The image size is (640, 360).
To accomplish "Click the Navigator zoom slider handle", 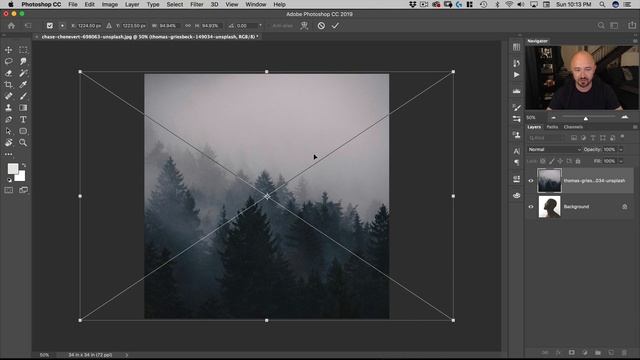I will 586,118.
